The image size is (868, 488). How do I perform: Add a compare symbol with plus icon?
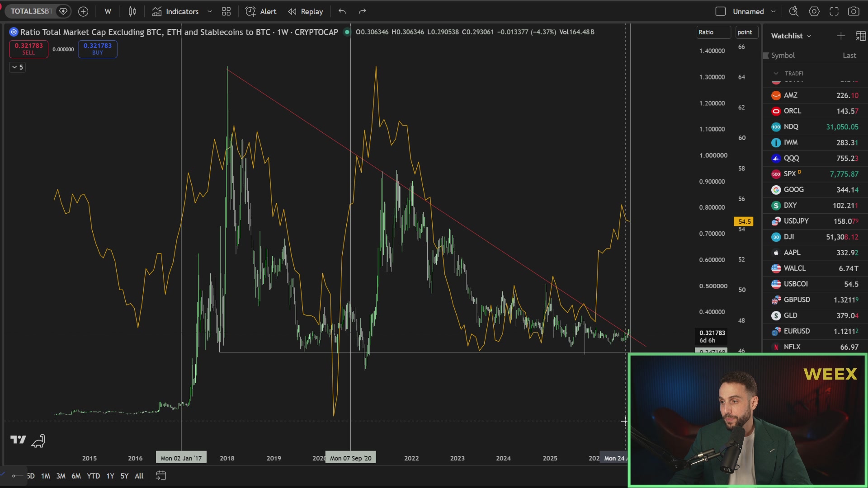point(83,11)
